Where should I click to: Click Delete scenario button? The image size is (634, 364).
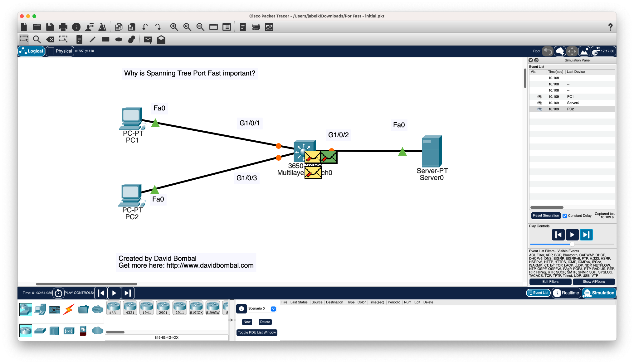pyautogui.click(x=265, y=322)
